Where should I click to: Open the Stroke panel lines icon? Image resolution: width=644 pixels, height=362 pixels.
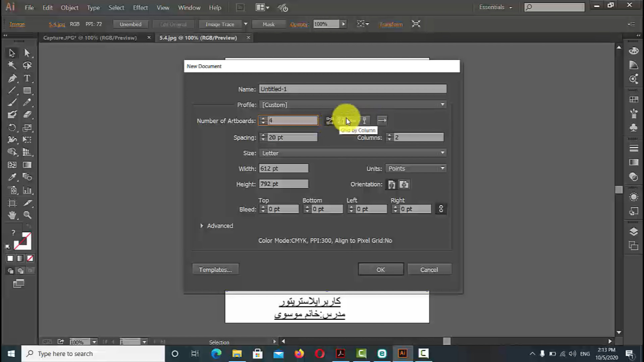click(633, 148)
